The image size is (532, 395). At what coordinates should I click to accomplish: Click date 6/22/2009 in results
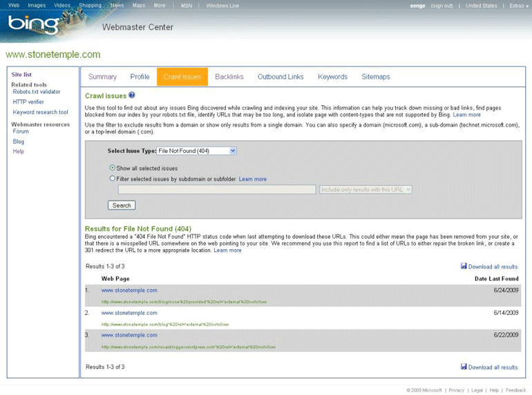[x=506, y=335]
